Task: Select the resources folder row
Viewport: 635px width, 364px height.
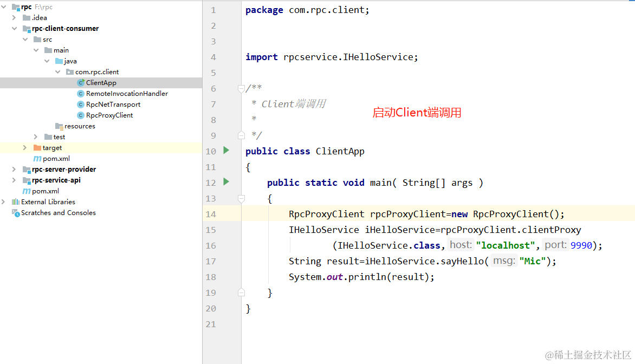Action: [101, 126]
